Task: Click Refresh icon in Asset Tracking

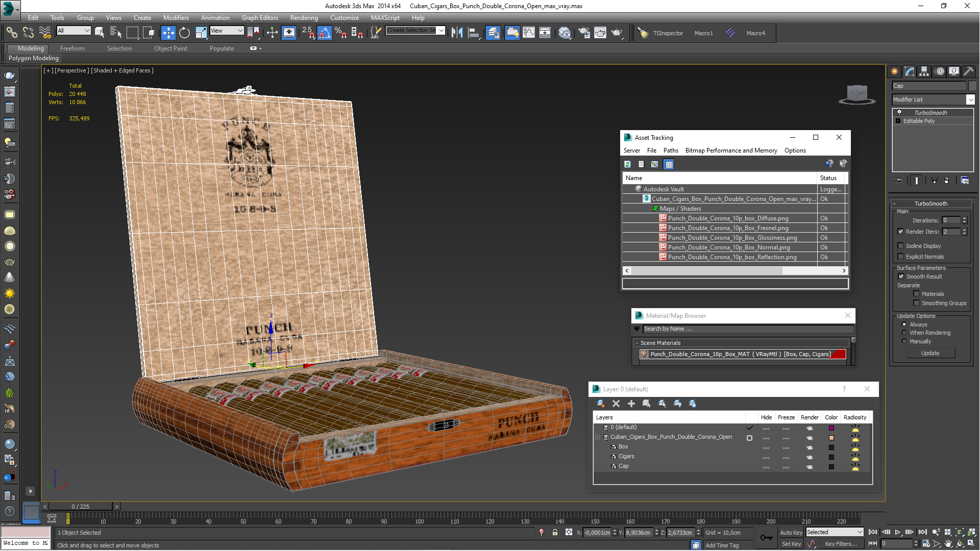Action: 627,164
